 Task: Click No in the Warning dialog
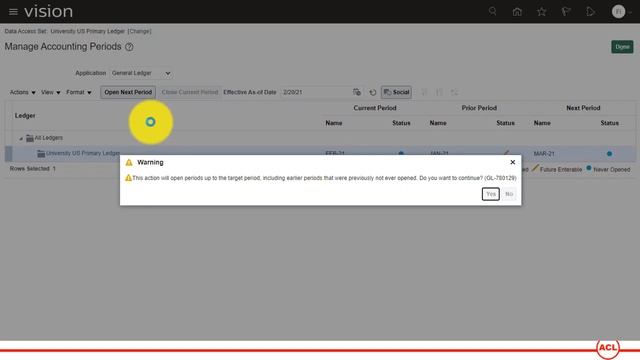coord(509,194)
